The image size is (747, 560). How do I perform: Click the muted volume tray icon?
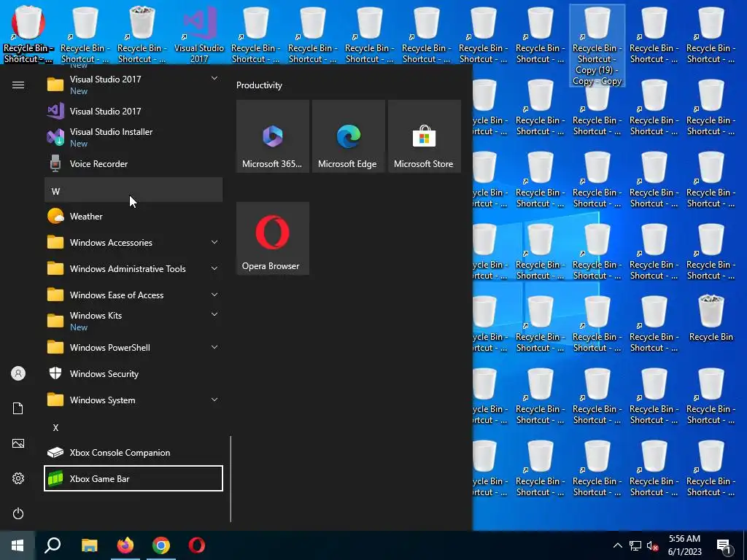(x=653, y=545)
